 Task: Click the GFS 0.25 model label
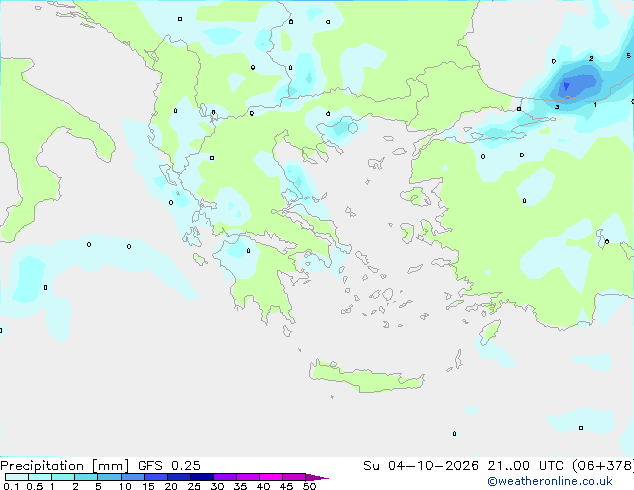(169, 466)
